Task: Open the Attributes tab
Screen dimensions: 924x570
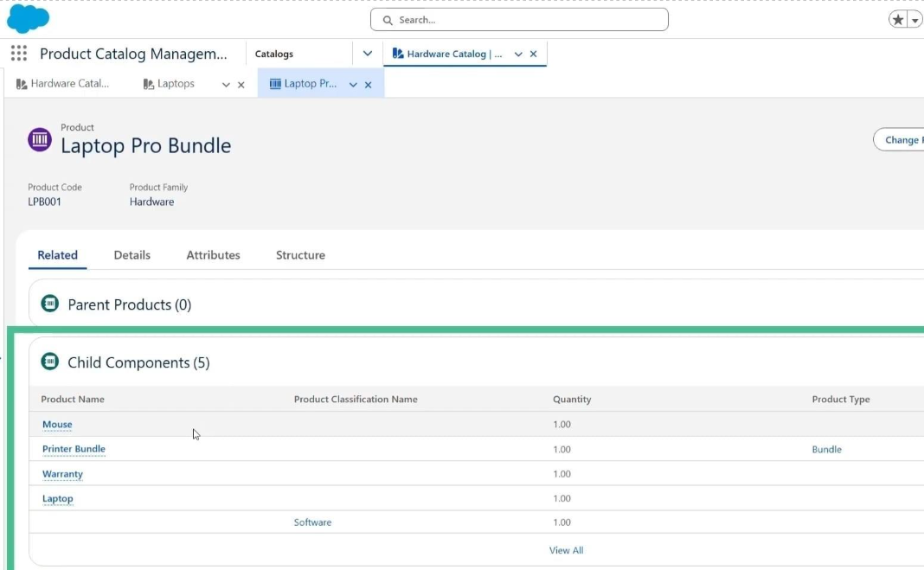Action: (213, 255)
